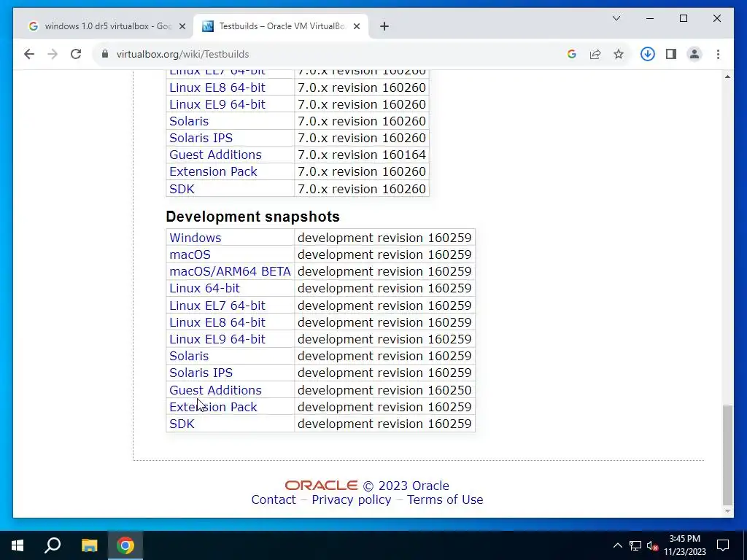Open the taskbar clock showing 3:45 PM
The height and width of the screenshot is (560, 747).
click(x=685, y=545)
